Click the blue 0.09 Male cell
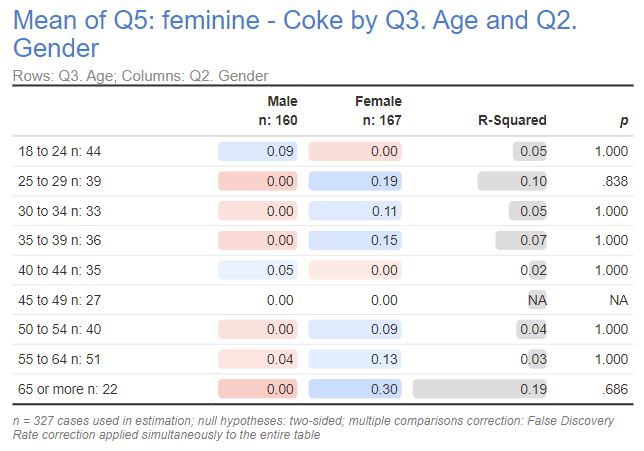 coord(258,152)
